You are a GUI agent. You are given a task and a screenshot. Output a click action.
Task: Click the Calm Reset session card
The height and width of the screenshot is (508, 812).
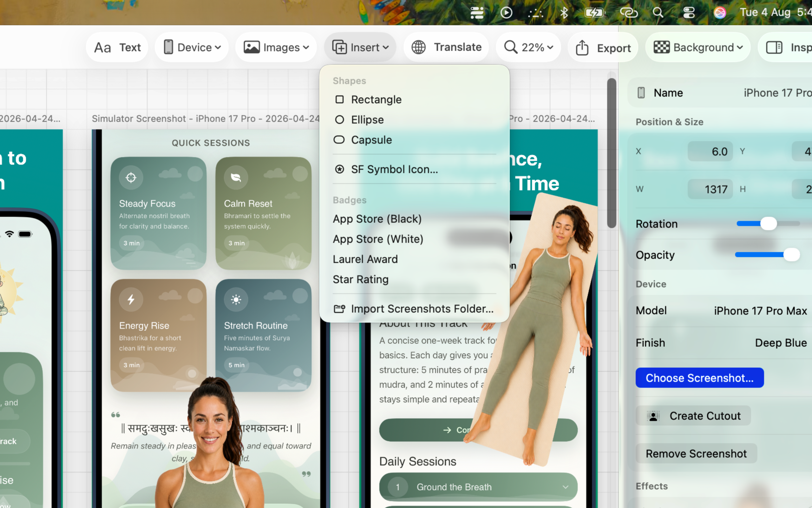[263, 213]
